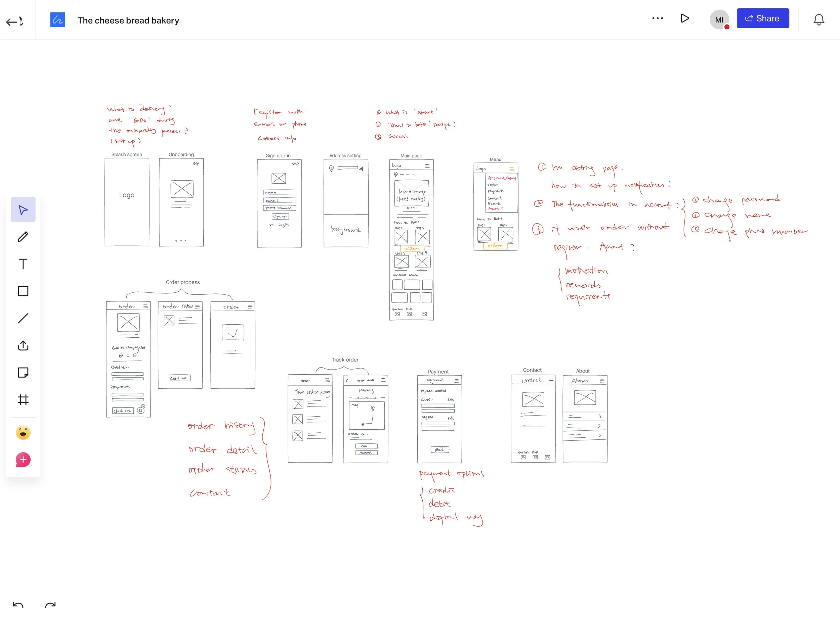This screenshot has height=621, width=840.
Task: Select the rectangle shape tool
Action: (23, 291)
